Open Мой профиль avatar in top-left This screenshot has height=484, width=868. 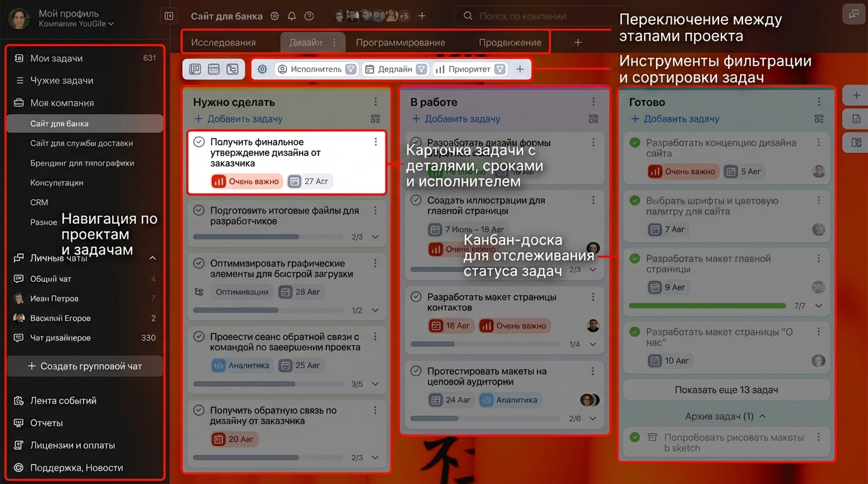(19, 18)
